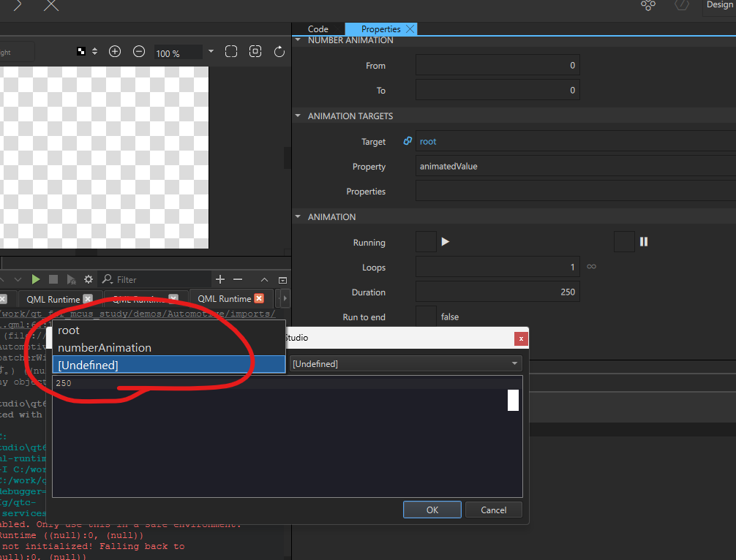Click OK in the binding editor
The height and width of the screenshot is (560, 736).
[432, 510]
